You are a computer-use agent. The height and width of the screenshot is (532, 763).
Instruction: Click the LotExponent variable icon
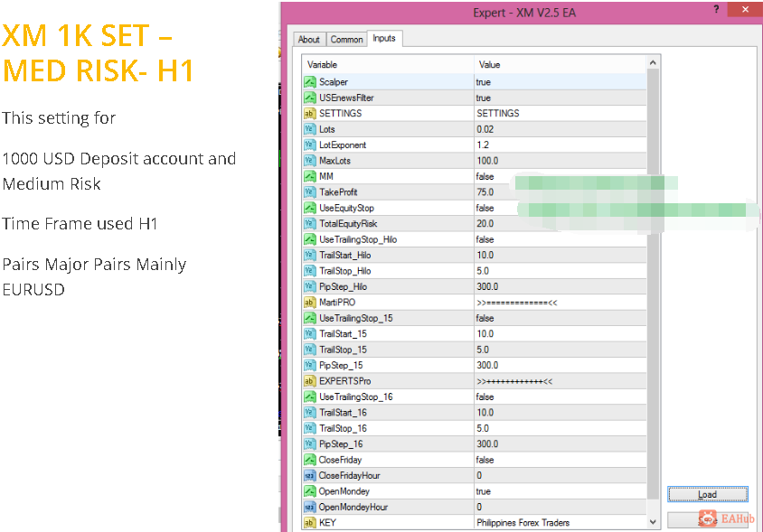click(309, 145)
